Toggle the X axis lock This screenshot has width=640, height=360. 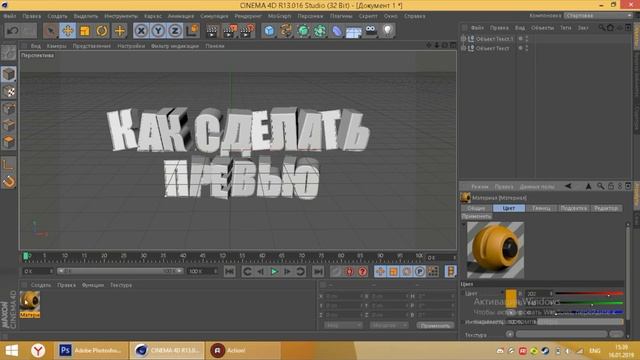coord(141,31)
